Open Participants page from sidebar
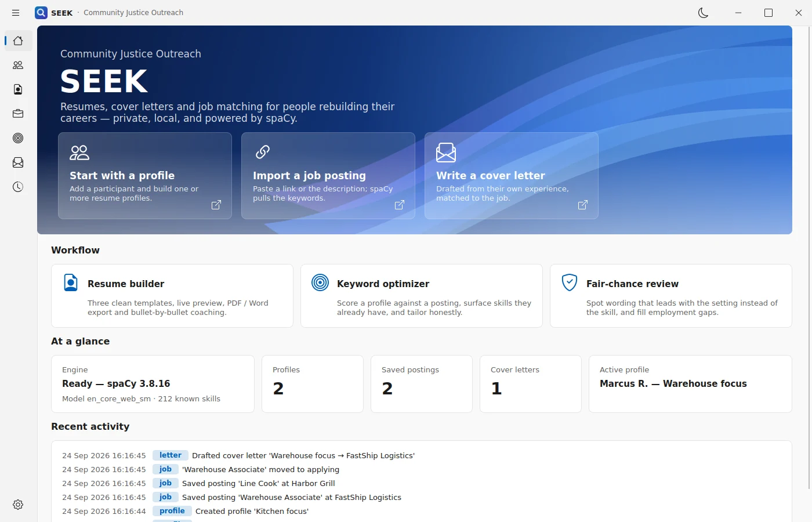812x522 pixels. click(x=18, y=65)
